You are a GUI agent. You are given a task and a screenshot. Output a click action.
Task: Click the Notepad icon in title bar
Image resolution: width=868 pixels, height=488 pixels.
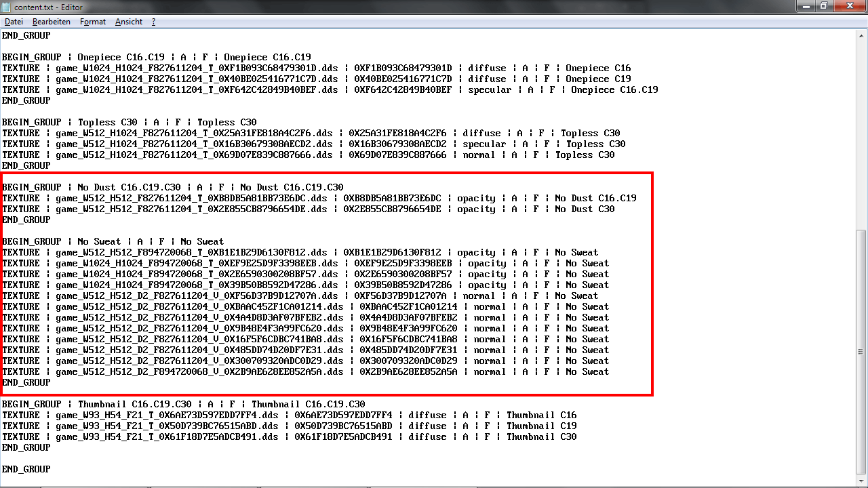(x=7, y=7)
